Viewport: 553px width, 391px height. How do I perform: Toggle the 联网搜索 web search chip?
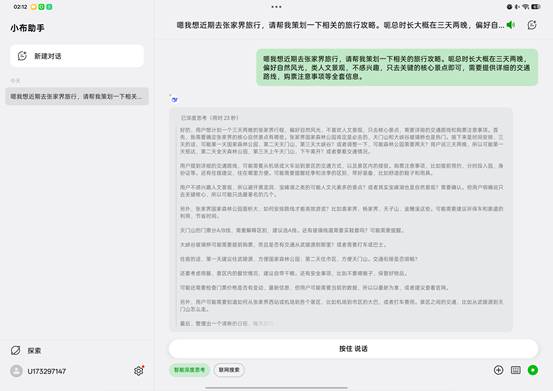coord(229,369)
